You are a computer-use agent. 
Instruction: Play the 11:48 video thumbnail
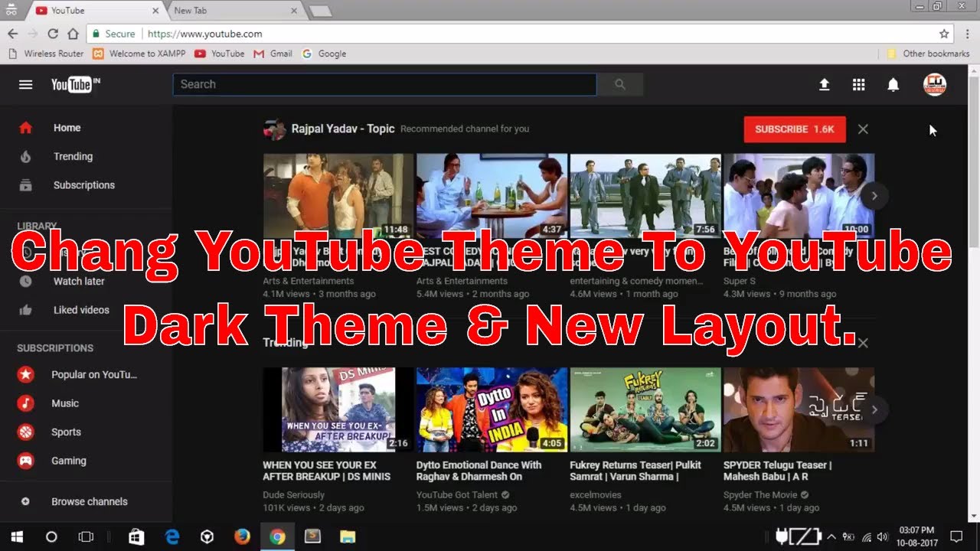pos(338,196)
